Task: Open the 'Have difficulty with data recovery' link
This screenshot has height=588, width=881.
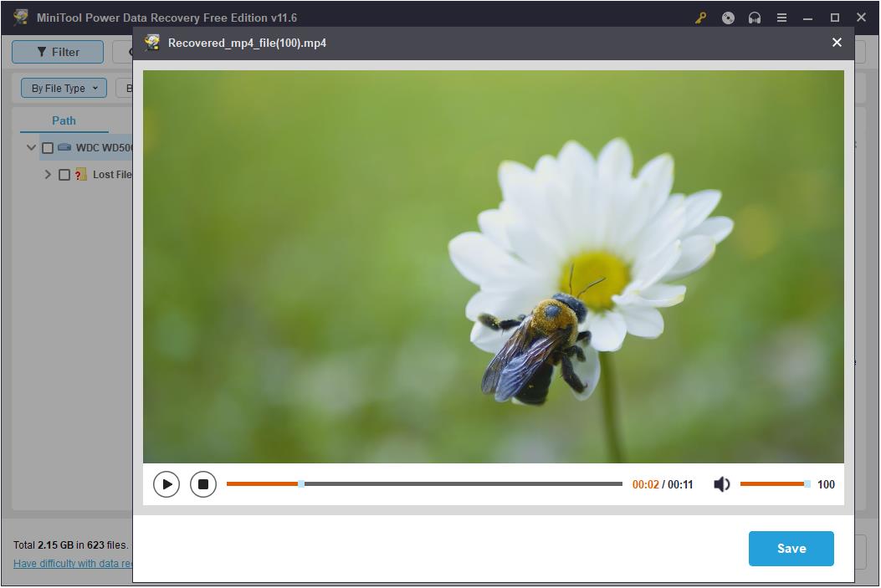Action: (73, 563)
